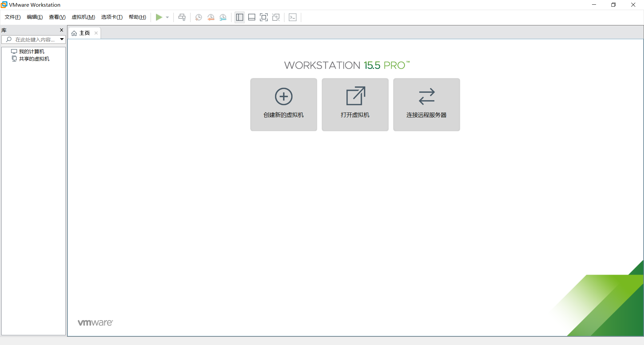Viewport: 644px width, 345px height.
Task: Click the green power-on play icon
Action: [x=159, y=17]
